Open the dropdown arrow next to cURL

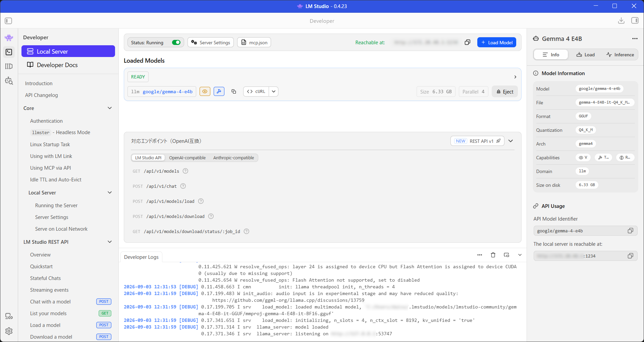(x=274, y=92)
